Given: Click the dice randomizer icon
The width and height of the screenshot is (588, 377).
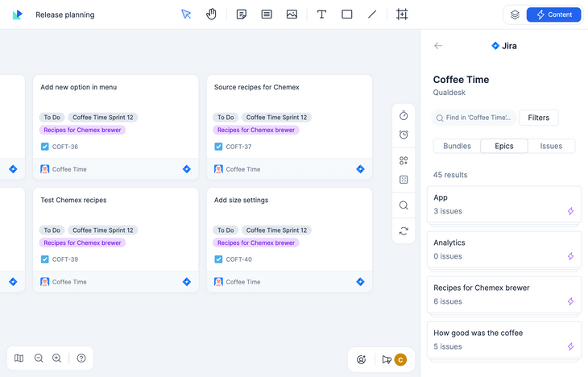Looking at the screenshot, I should coord(404,180).
